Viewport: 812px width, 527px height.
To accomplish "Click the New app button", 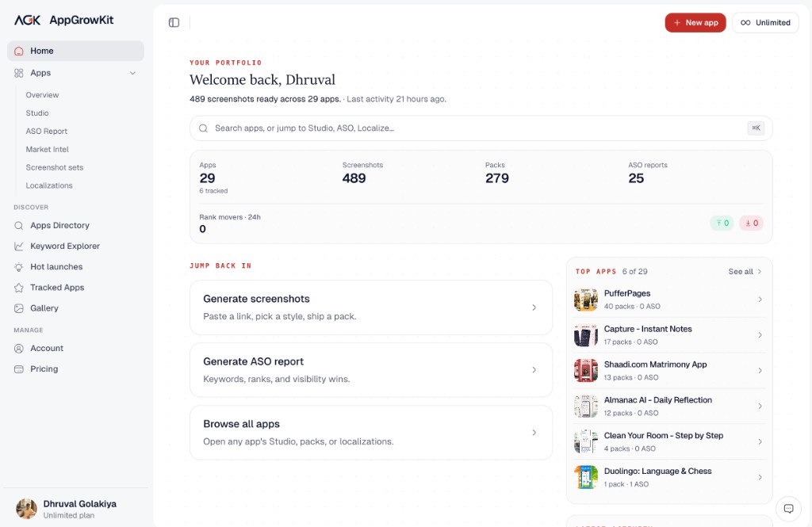I will 695,23.
